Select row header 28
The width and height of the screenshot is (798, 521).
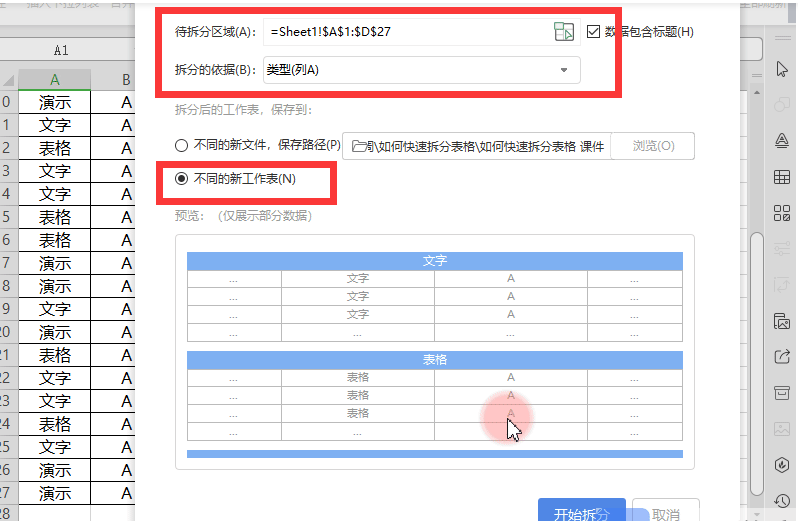click(x=9, y=512)
